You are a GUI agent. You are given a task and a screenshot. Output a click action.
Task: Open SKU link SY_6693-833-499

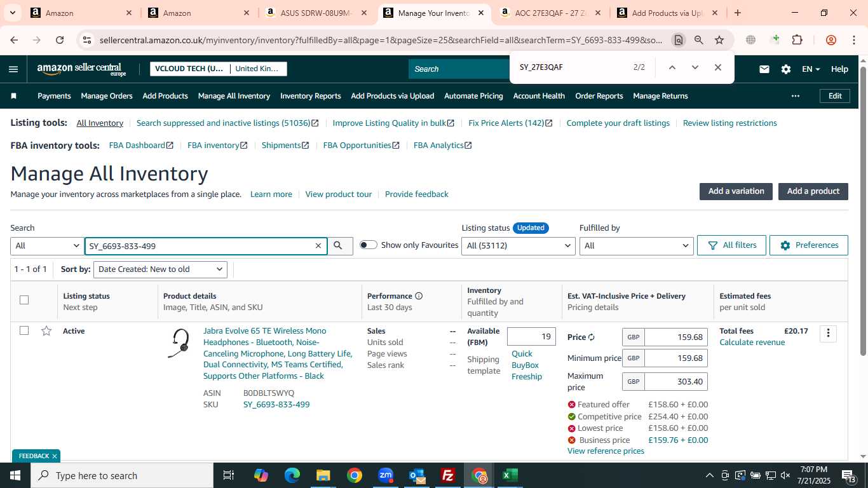[x=276, y=405]
